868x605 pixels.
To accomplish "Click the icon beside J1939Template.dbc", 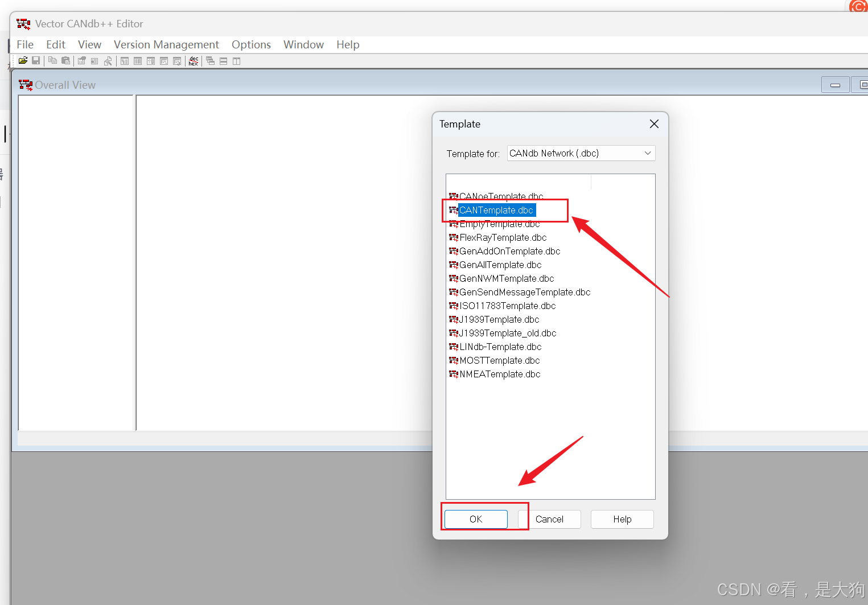I will (x=454, y=319).
